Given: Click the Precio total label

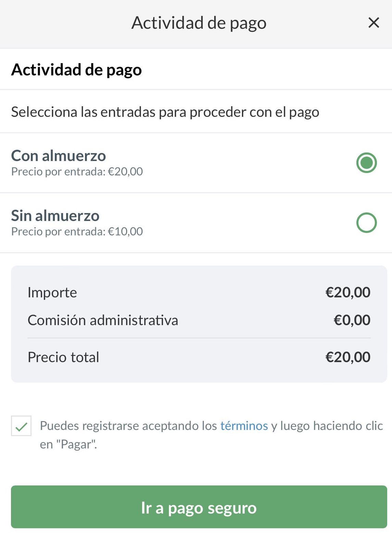Looking at the screenshot, I should click(x=63, y=357).
